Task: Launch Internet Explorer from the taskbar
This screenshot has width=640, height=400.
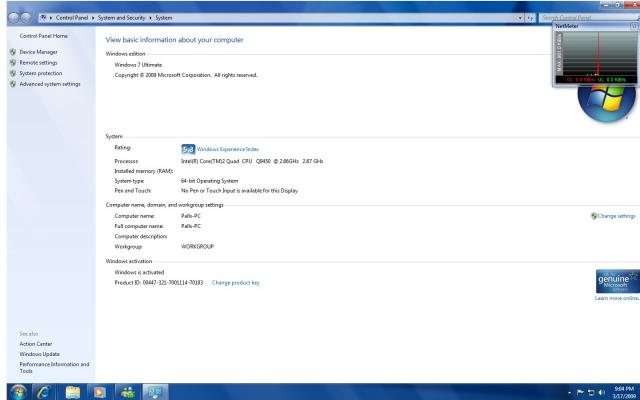Action: (44, 392)
